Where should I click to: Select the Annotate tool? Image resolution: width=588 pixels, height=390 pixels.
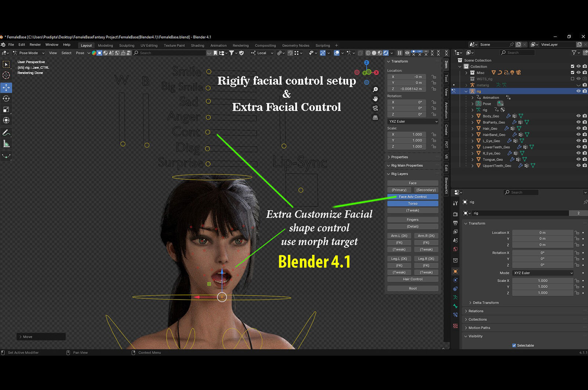(x=6, y=133)
